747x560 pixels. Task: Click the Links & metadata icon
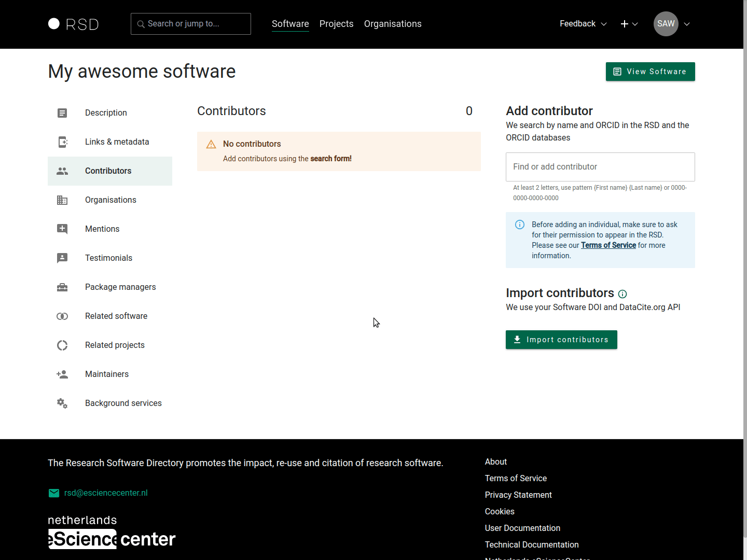tap(62, 142)
